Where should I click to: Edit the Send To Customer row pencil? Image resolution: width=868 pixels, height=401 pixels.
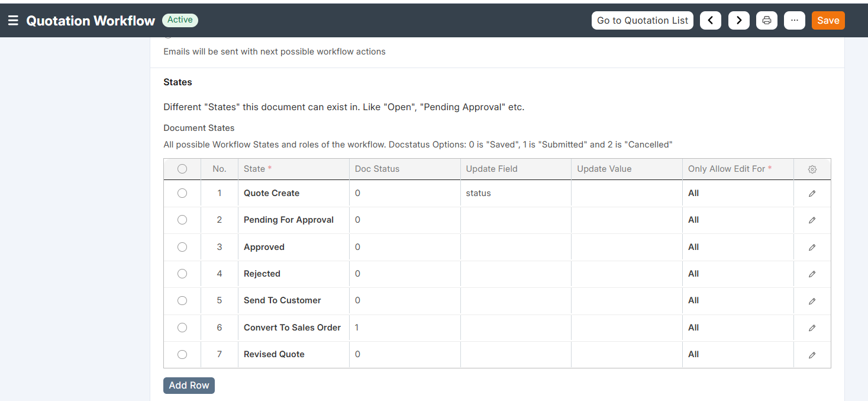(812, 301)
